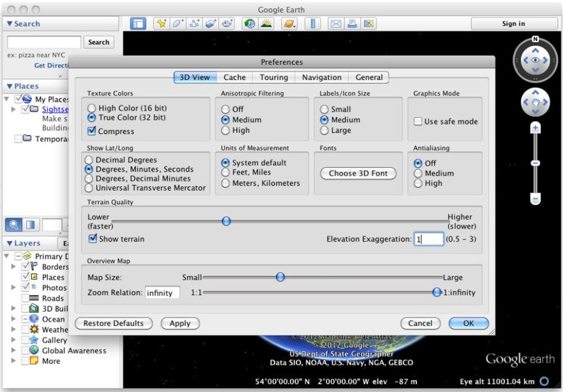Enable Use safe mode checkbox
This screenshot has width=563, height=392.
click(x=418, y=121)
